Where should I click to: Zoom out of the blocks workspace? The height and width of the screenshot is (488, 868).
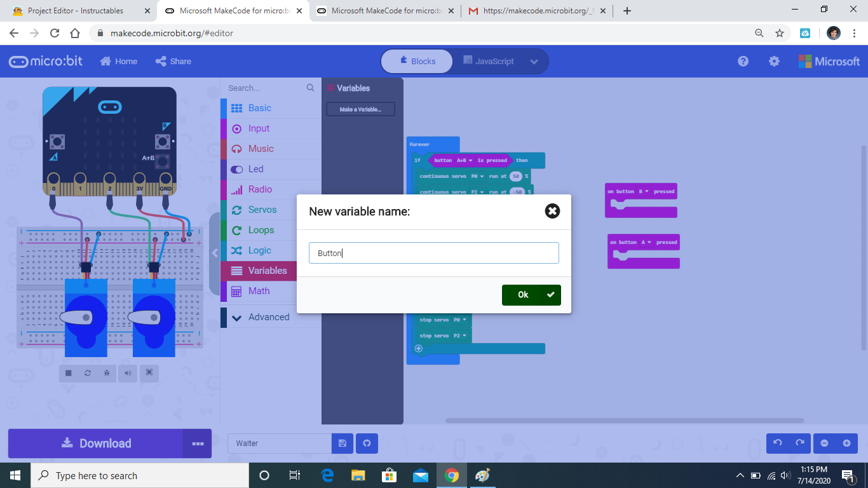click(x=824, y=443)
